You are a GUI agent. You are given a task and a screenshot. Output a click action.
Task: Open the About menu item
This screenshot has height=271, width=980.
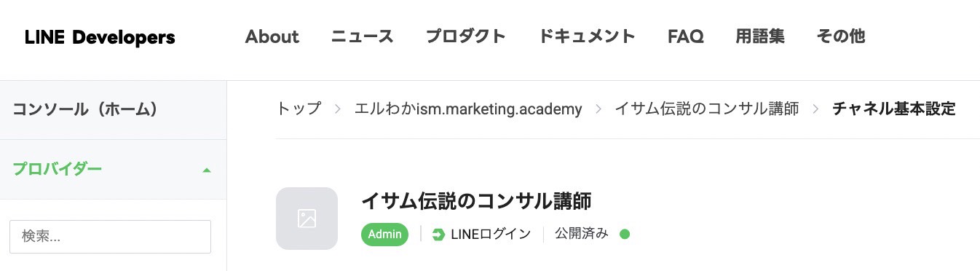(x=272, y=36)
